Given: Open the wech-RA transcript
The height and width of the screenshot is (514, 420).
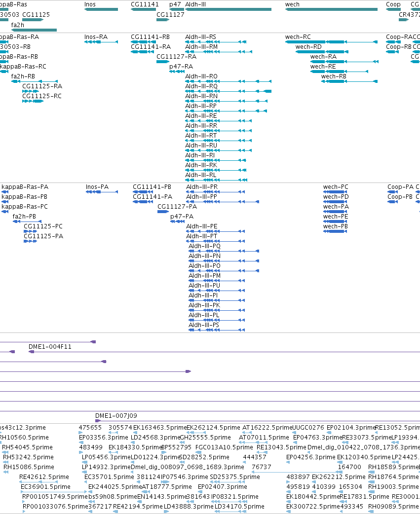Looking at the screenshot, I should click(344, 62).
